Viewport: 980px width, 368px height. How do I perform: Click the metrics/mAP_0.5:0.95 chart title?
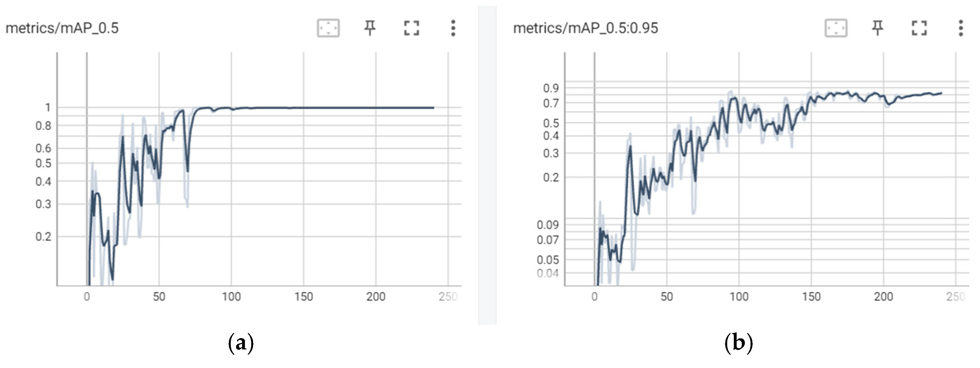point(585,28)
